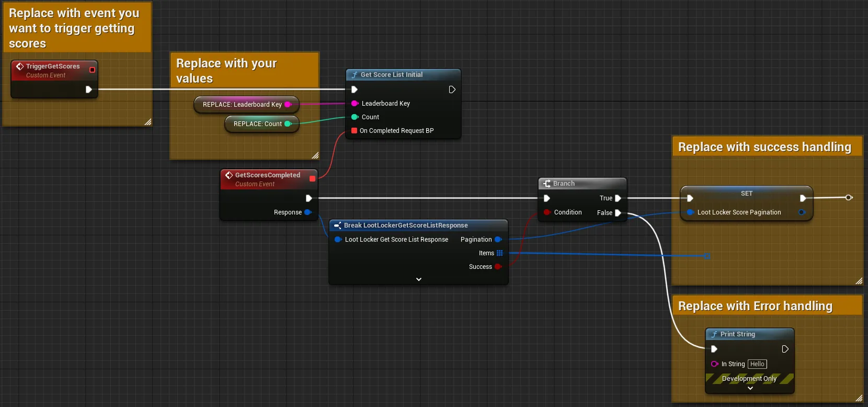The height and width of the screenshot is (407, 868).
Task: Click Branch input execution pin
Action: (547, 198)
